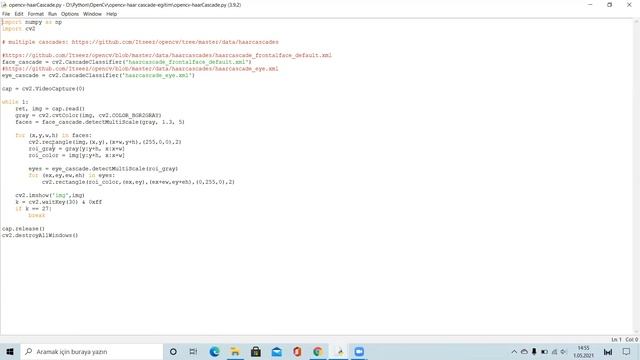Click the 'roi_color = img[y:y+h, x:x+w]' line

click(x=77, y=155)
